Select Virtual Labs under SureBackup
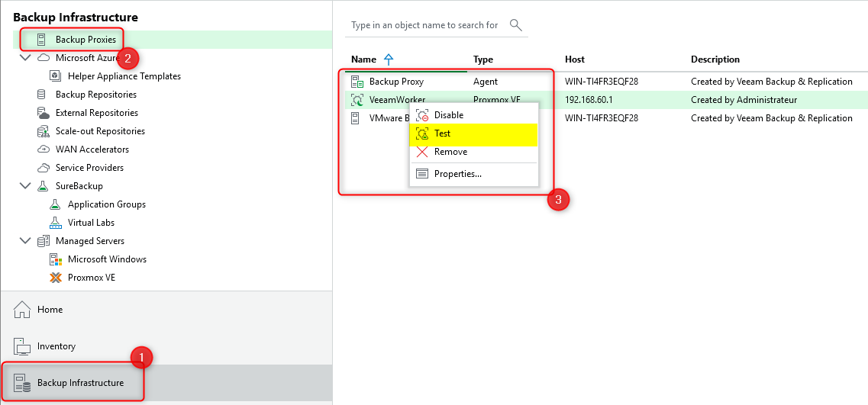This screenshot has width=868, height=405. [x=92, y=223]
